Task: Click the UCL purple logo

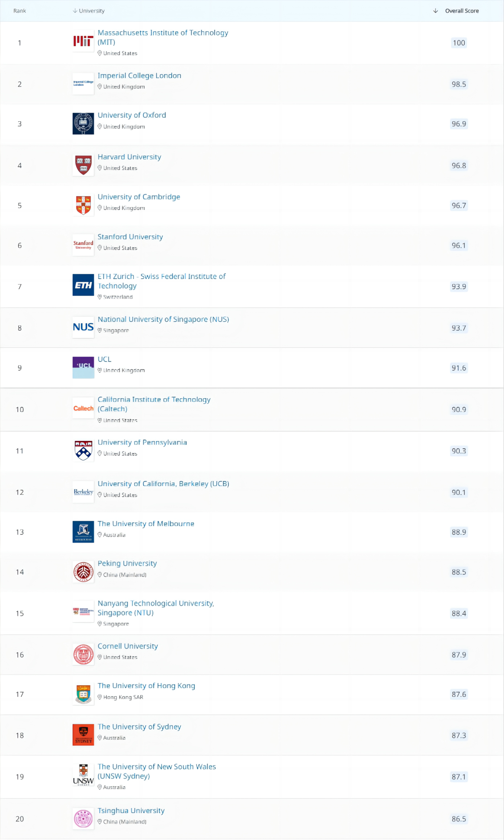Action: (83, 367)
